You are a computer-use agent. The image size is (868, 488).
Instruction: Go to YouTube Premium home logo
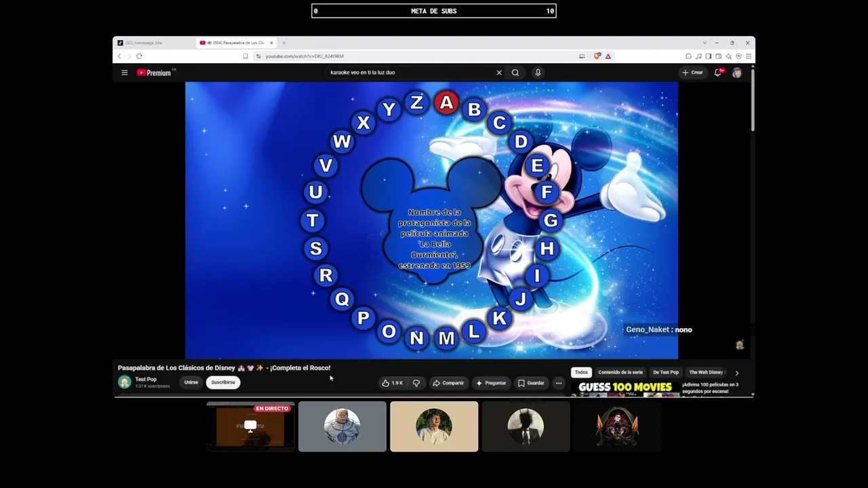(x=154, y=73)
